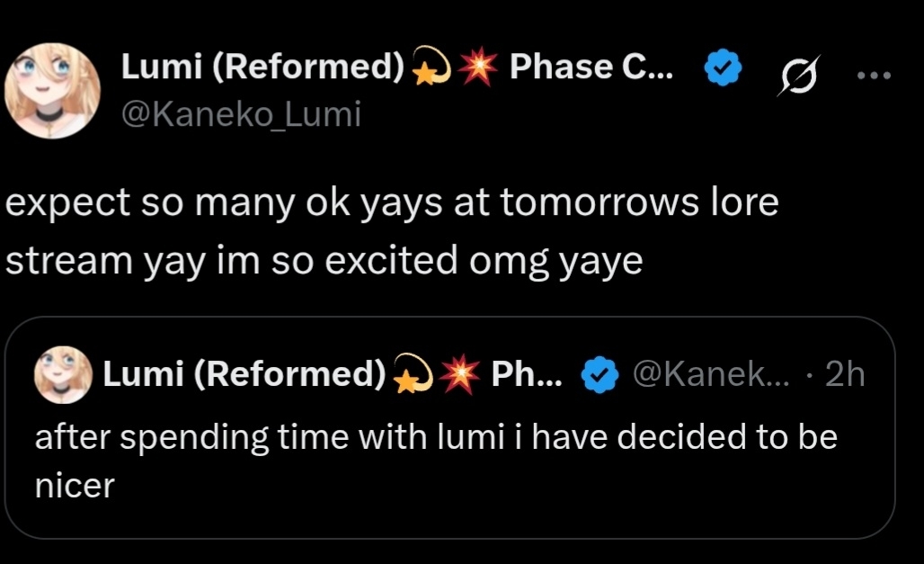Viewport: 924px width, 564px height.
Task: Open Lumi's large profile avatar
Action: (53, 91)
